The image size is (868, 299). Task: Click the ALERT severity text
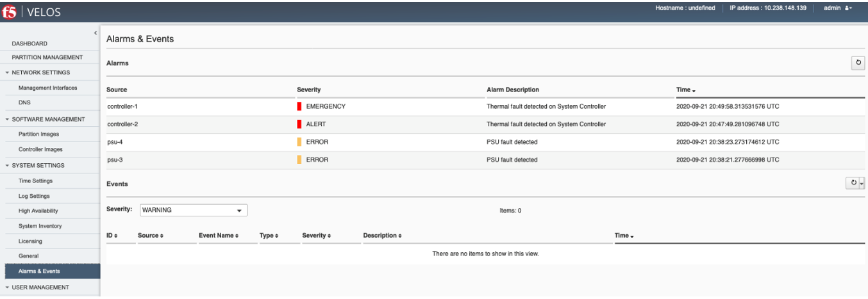click(x=317, y=124)
